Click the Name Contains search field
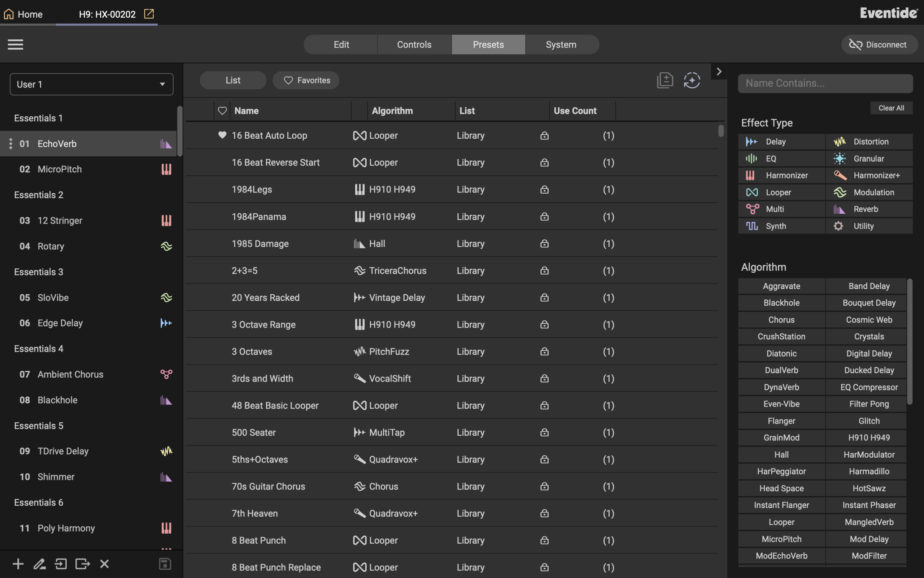Viewport: 924px width, 578px height. tap(825, 83)
